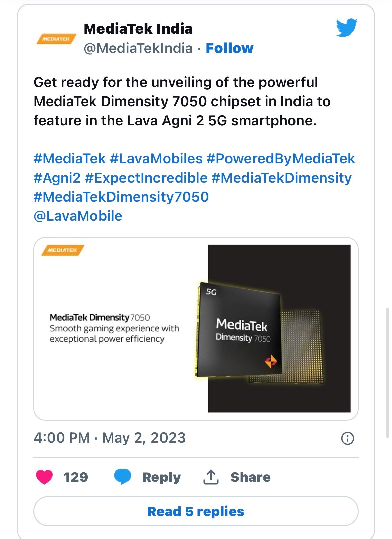Open the #MediaTekDimensity7050 hashtag
The height and width of the screenshot is (539, 392).
(121, 197)
